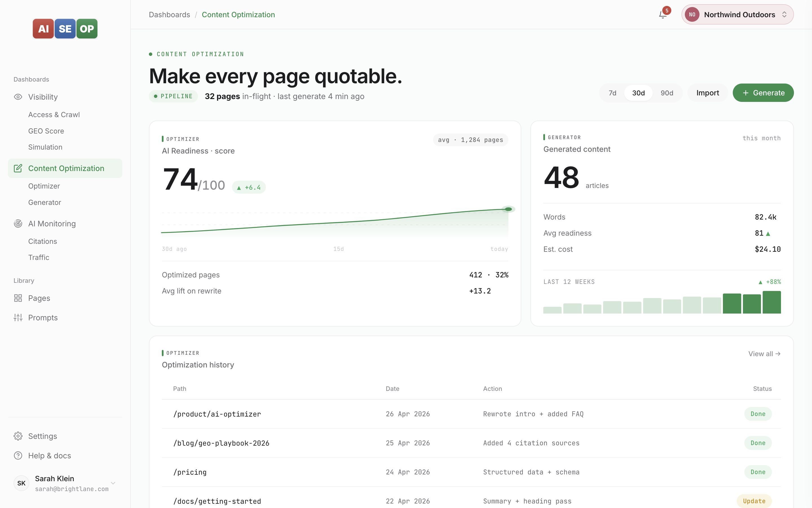The width and height of the screenshot is (812, 508).
Task: Open Generator subpage in sidebar
Action: coord(45,202)
